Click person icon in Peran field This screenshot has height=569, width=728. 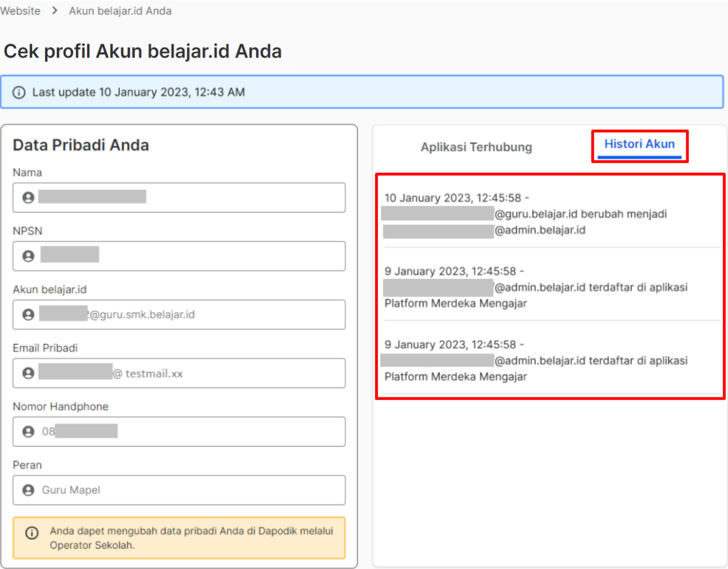click(x=28, y=490)
